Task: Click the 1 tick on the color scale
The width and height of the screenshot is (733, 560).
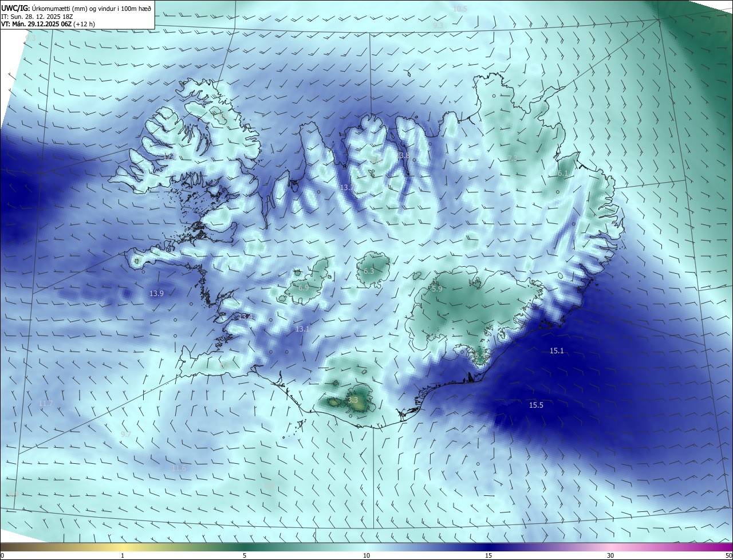Action: [123, 556]
